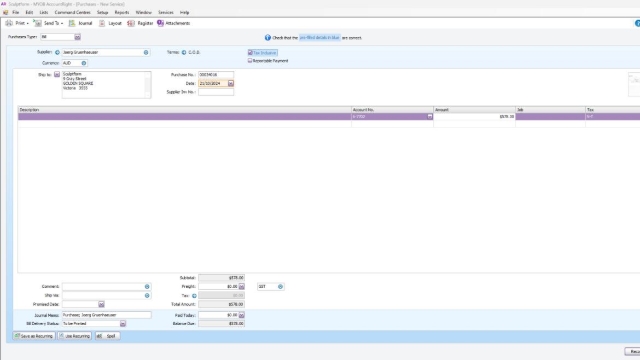Open the Register toolbar icon
The image size is (640, 360).
pyautogui.click(x=131, y=23)
